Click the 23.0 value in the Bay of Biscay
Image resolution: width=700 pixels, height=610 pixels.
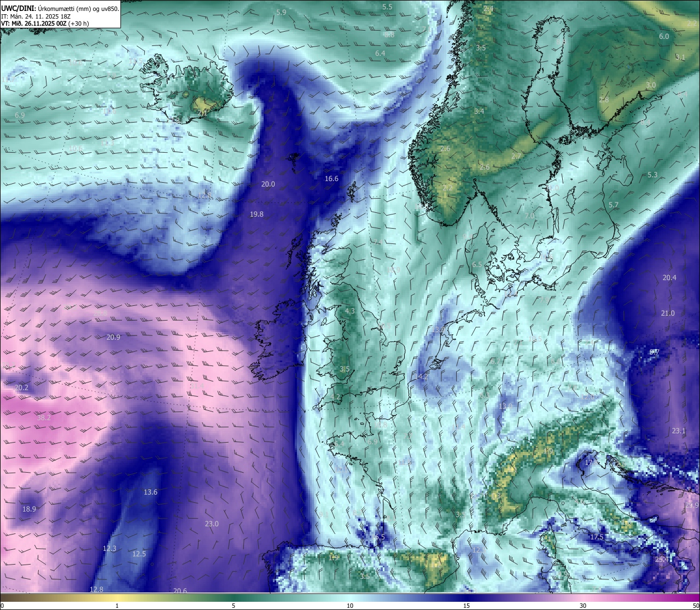[x=212, y=524]
